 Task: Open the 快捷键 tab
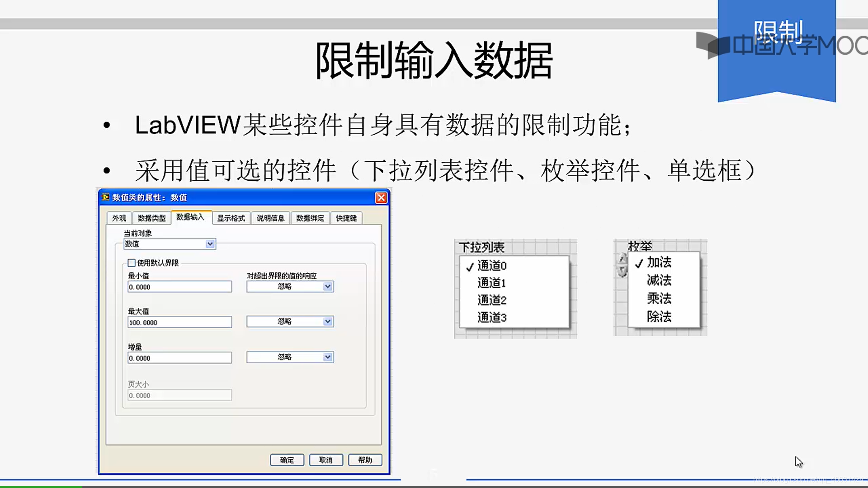(x=346, y=218)
